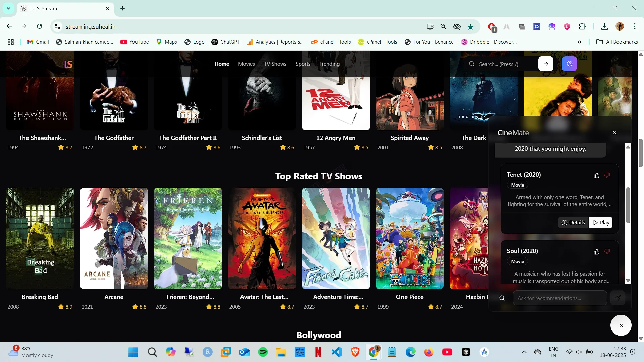Open browser Downloads icon
Viewport: 644px width, 362px height.
click(x=604, y=26)
